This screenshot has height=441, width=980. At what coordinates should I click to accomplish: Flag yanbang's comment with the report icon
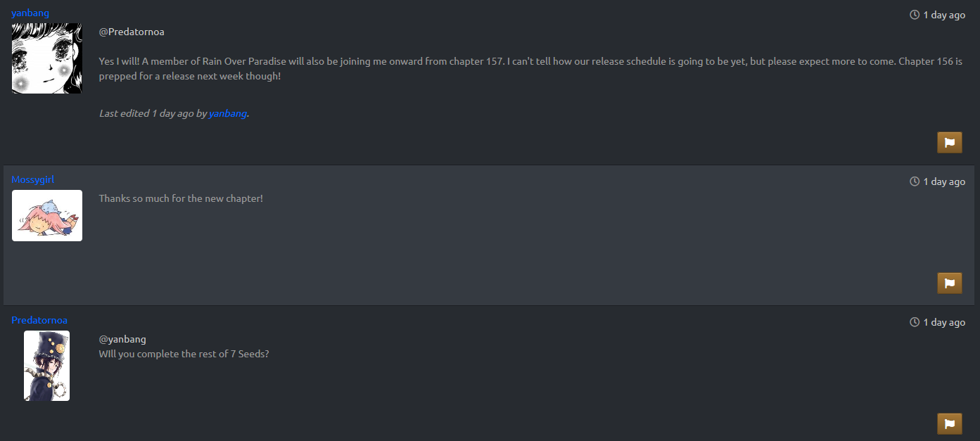pos(949,143)
